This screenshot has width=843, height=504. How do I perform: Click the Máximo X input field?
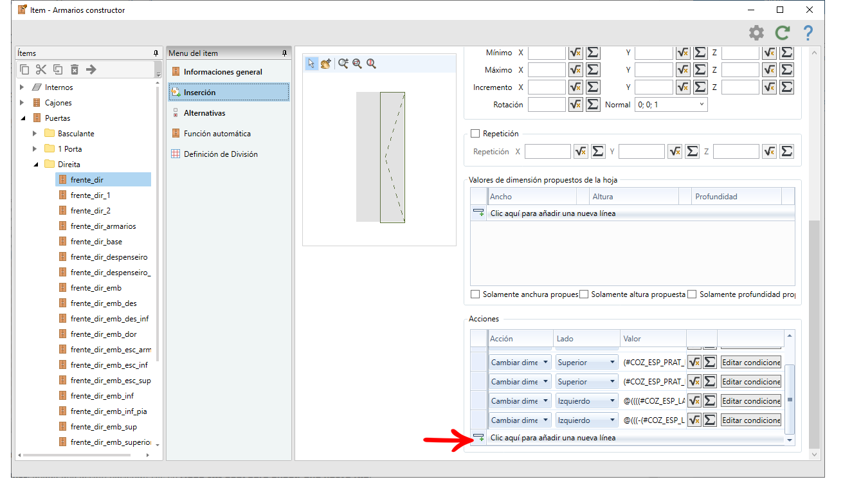point(547,69)
